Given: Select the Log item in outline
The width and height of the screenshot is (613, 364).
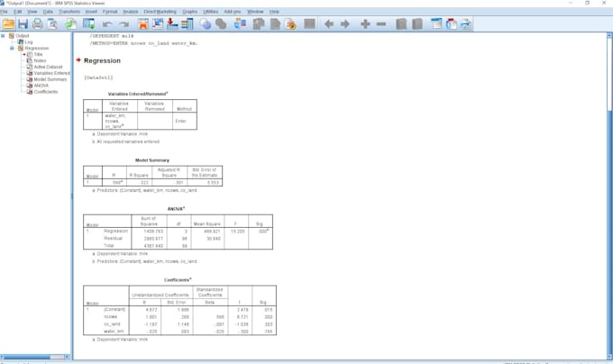Looking at the screenshot, I should tap(29, 41).
